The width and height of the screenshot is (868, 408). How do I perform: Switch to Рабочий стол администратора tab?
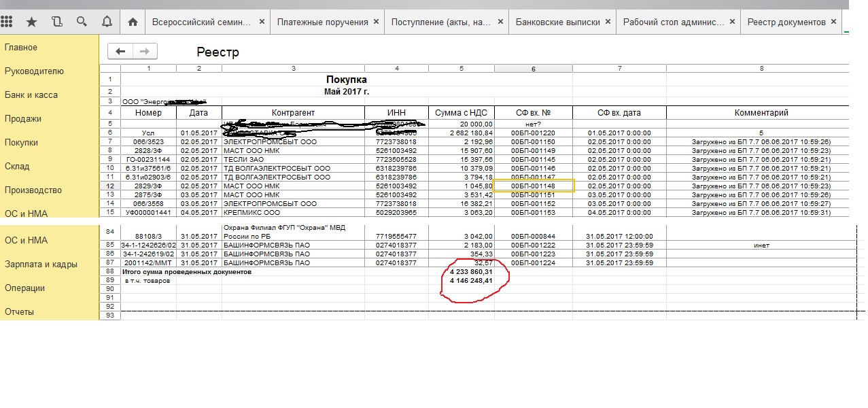point(673,22)
